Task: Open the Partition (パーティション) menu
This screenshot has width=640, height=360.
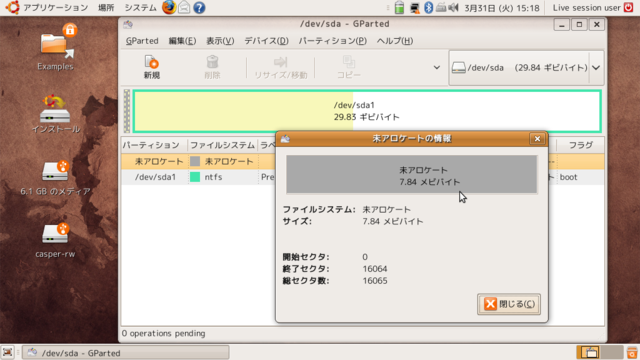Action: tap(332, 41)
